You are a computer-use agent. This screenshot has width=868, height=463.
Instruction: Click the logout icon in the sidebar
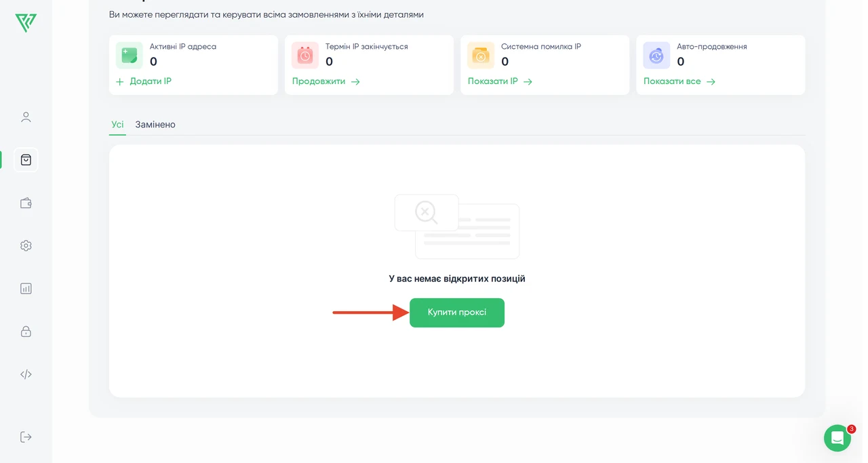tap(26, 437)
